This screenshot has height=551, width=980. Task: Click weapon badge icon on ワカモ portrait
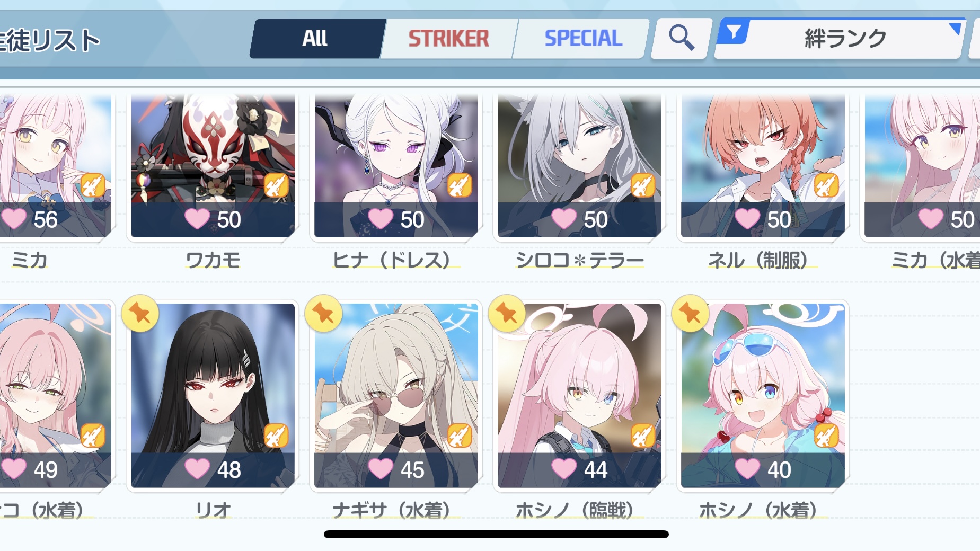tap(276, 185)
